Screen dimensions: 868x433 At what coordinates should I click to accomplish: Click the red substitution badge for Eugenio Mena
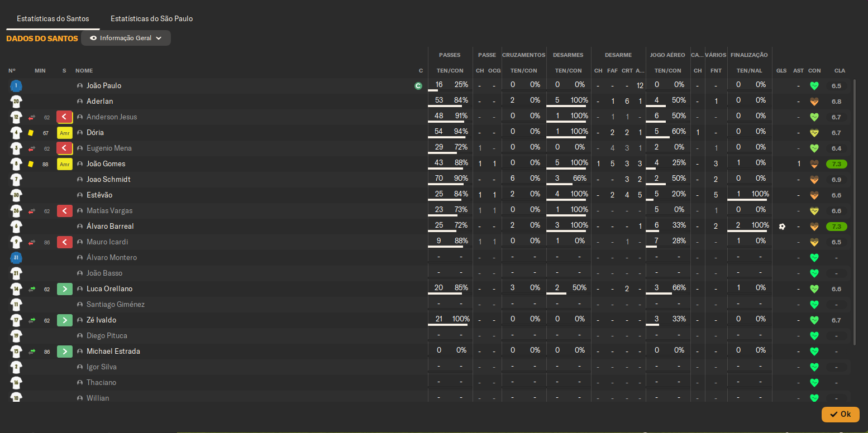coord(65,148)
